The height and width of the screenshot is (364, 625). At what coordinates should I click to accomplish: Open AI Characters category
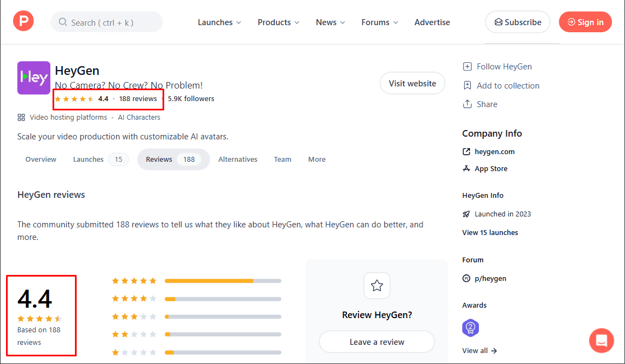tap(138, 117)
